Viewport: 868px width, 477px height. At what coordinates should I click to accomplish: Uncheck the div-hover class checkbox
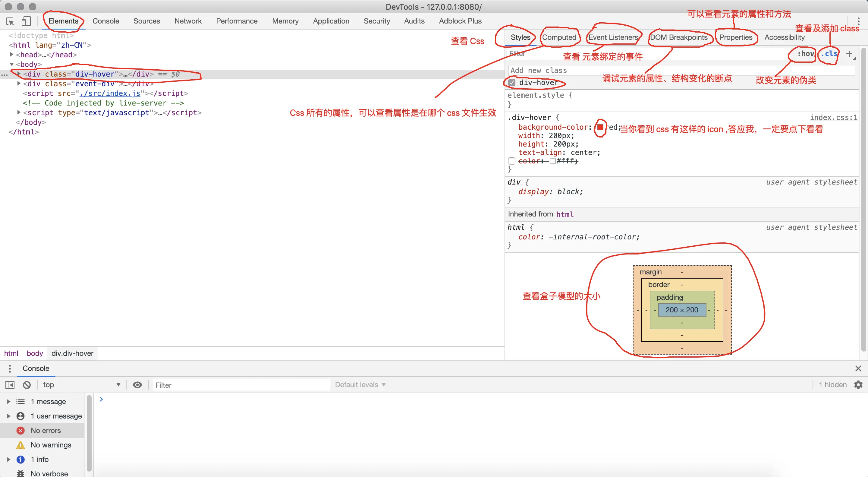click(x=512, y=83)
